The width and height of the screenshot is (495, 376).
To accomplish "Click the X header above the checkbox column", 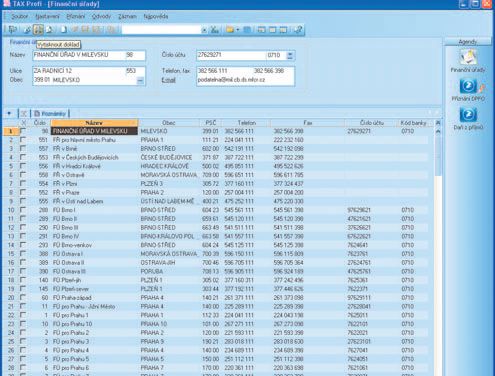I will (23, 123).
